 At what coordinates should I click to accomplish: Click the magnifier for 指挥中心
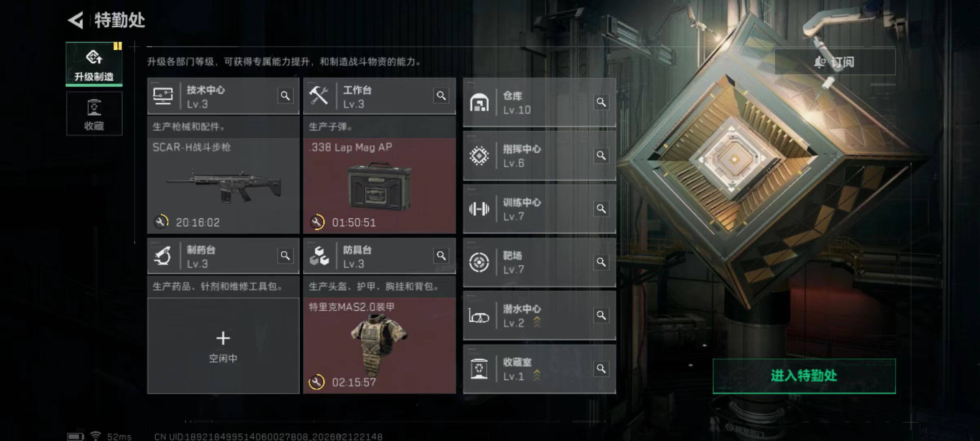[x=601, y=156]
